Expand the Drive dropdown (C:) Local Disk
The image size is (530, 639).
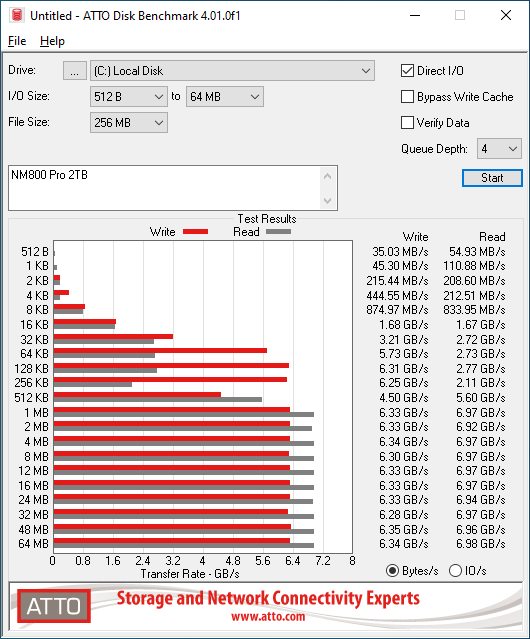(x=232, y=71)
